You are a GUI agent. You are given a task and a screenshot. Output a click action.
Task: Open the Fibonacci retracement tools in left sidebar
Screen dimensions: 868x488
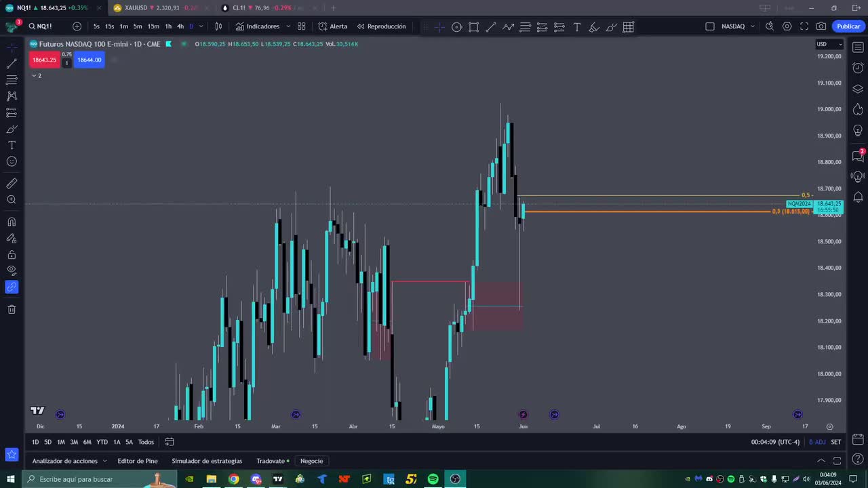click(x=12, y=80)
